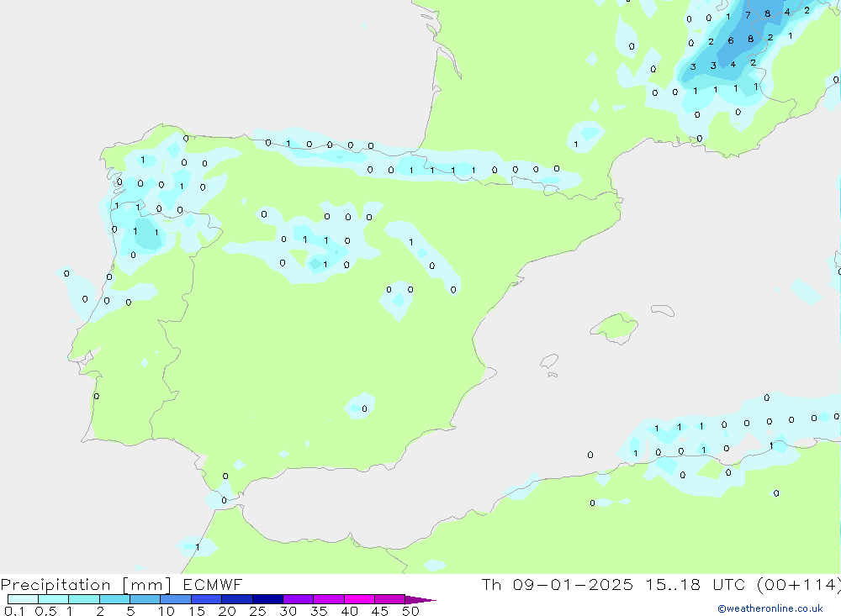The width and height of the screenshot is (841, 616).
Task: Click the precipitation value 7 on map
Action: (x=748, y=15)
